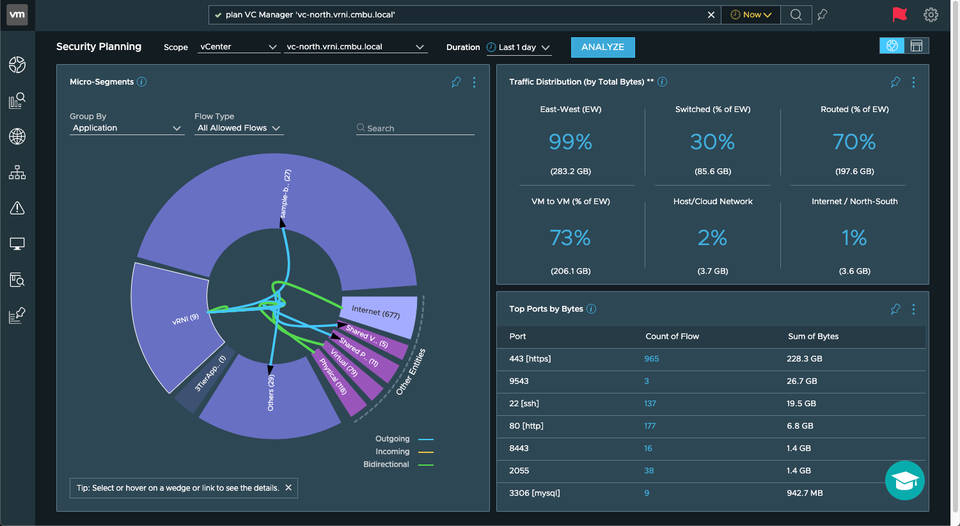The width and height of the screenshot is (960, 526).
Task: Open the saved searches sidebar icon
Action: [17, 280]
